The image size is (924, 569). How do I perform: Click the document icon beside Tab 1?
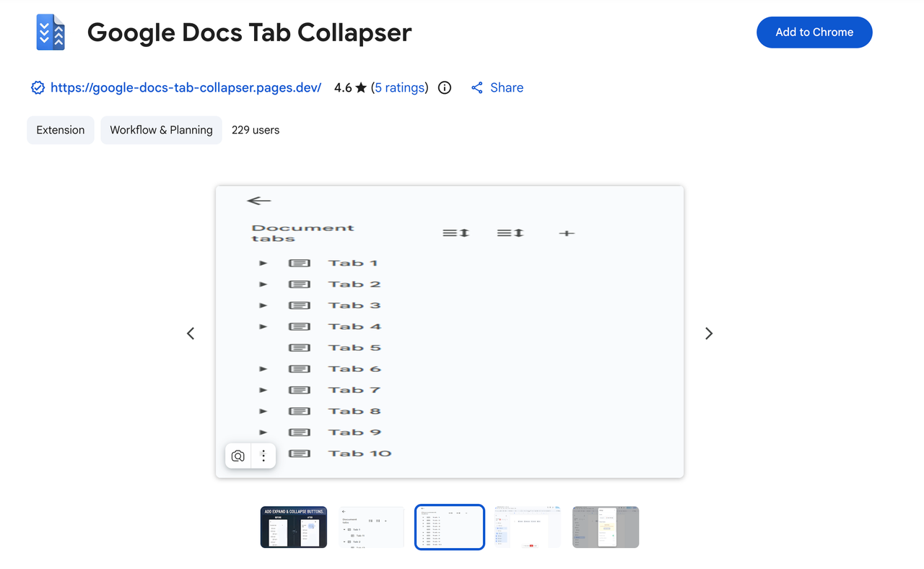pos(300,264)
